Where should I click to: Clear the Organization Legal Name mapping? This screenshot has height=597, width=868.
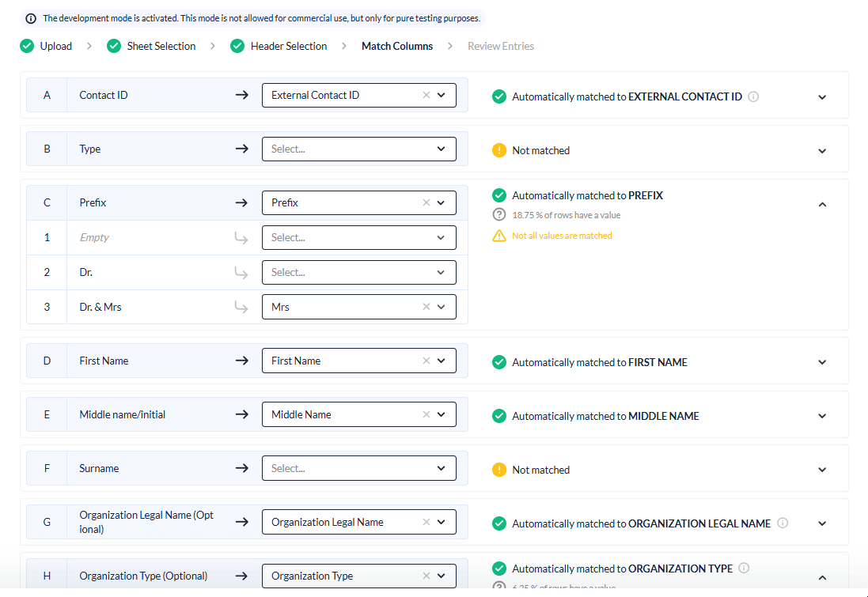point(426,522)
